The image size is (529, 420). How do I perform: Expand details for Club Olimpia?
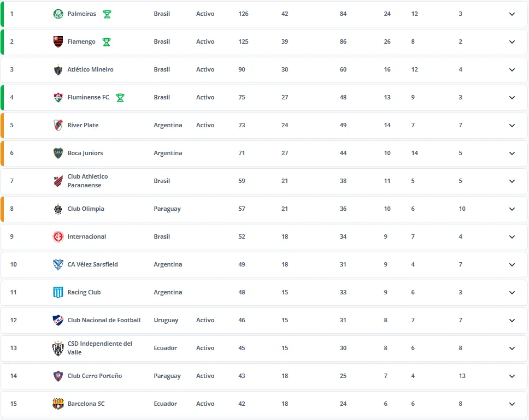pos(512,209)
